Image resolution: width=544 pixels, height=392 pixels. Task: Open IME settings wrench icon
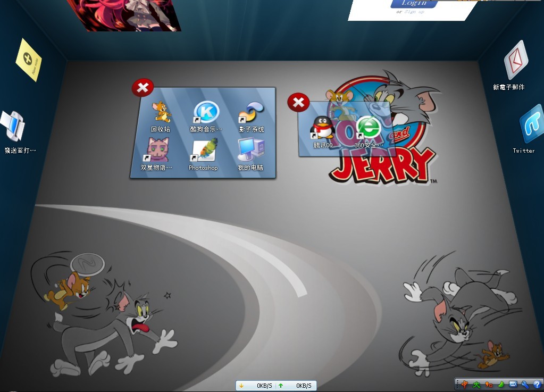point(525,385)
